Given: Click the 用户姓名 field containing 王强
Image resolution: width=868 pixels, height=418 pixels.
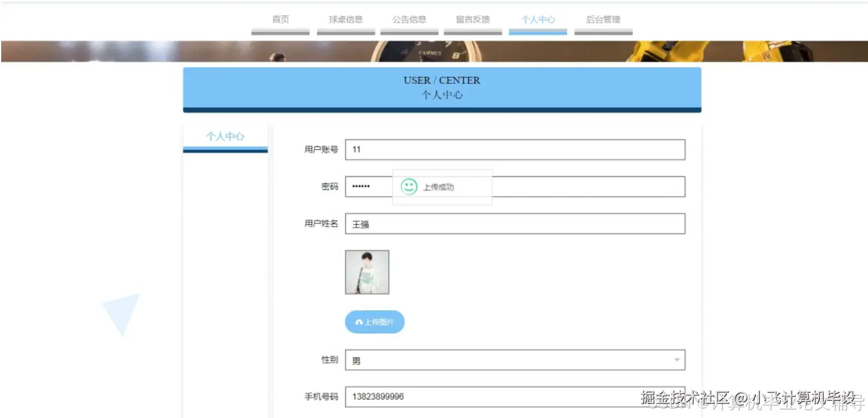Looking at the screenshot, I should click(515, 224).
